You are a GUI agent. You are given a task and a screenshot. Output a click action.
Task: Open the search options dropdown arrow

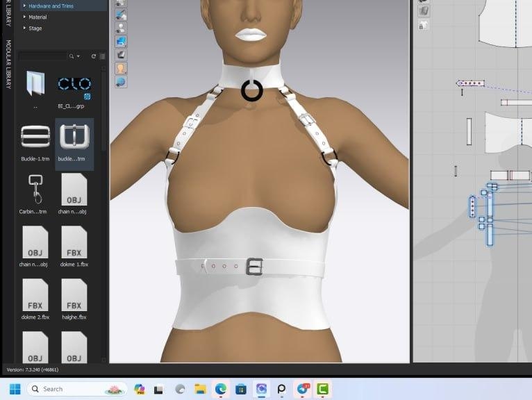[78, 56]
